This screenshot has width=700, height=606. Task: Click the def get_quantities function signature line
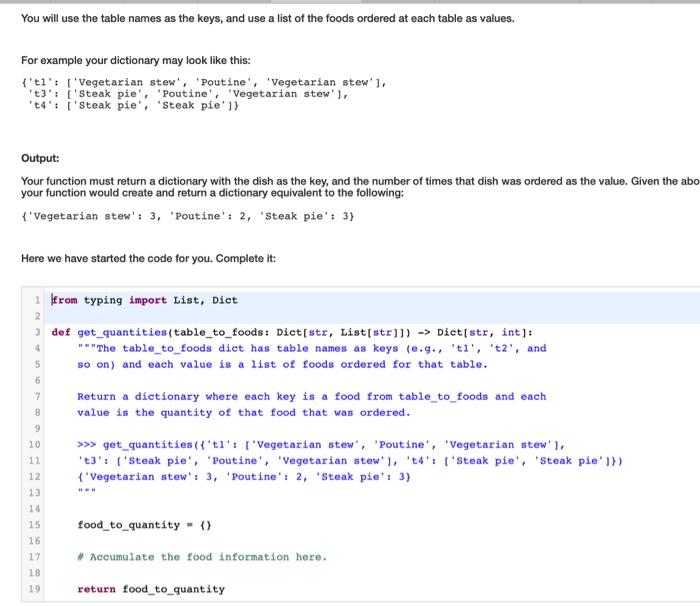coord(292,332)
